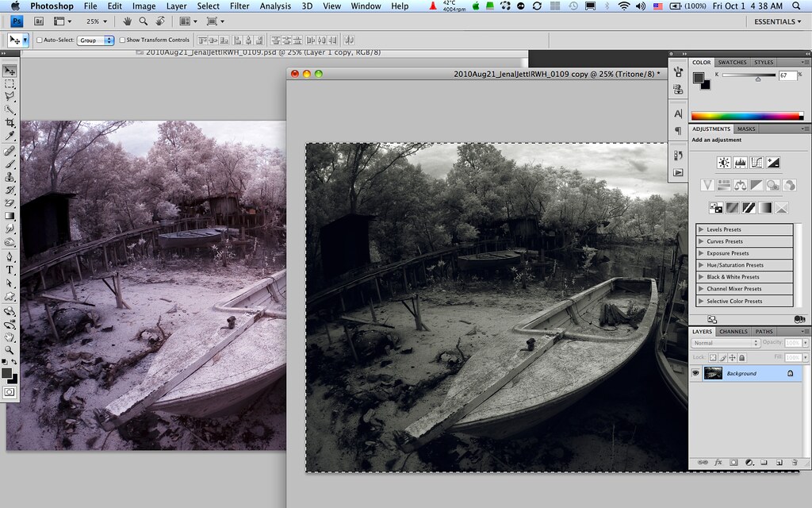Open the Analysis menu
Viewport: 812px width, 508px height.
click(275, 6)
